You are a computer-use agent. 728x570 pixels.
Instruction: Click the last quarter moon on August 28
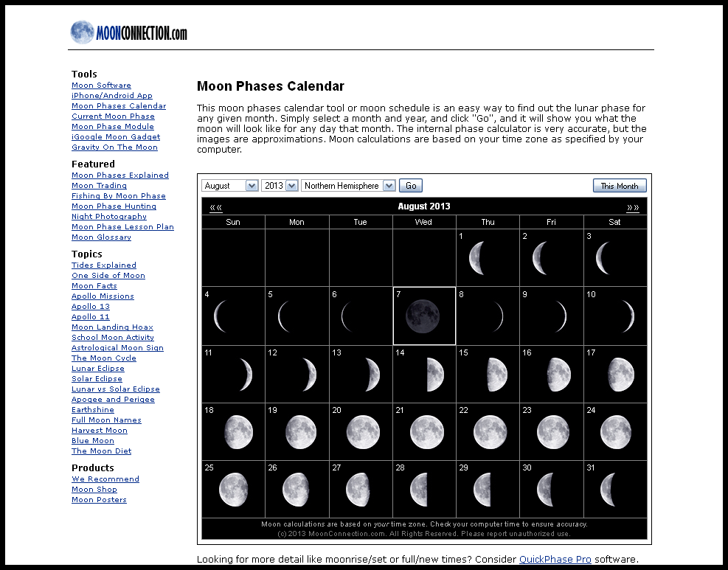pyautogui.click(x=419, y=490)
